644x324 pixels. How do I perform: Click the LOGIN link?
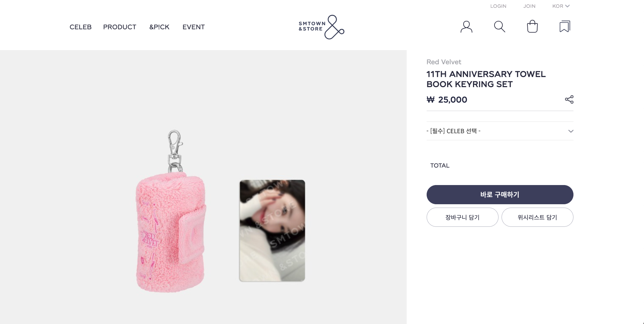tap(498, 6)
